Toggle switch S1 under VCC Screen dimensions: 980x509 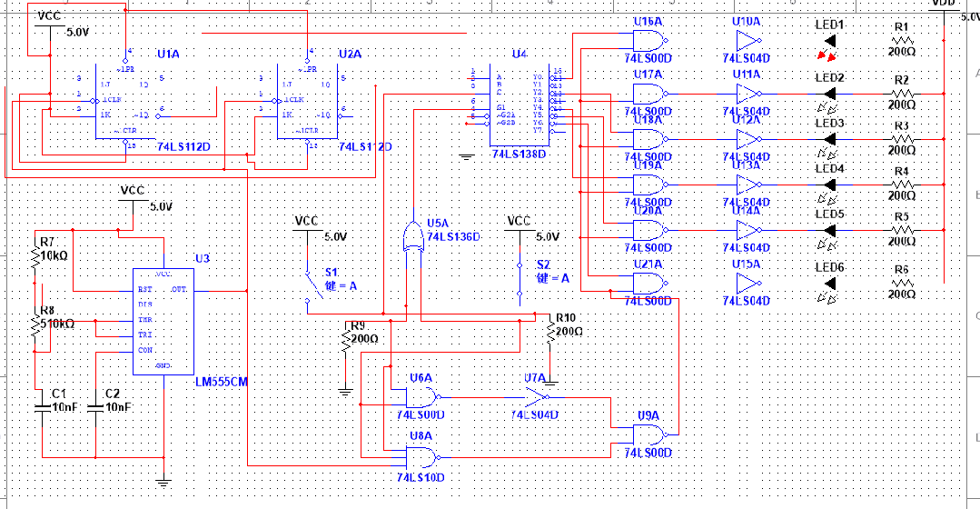pyautogui.click(x=315, y=284)
